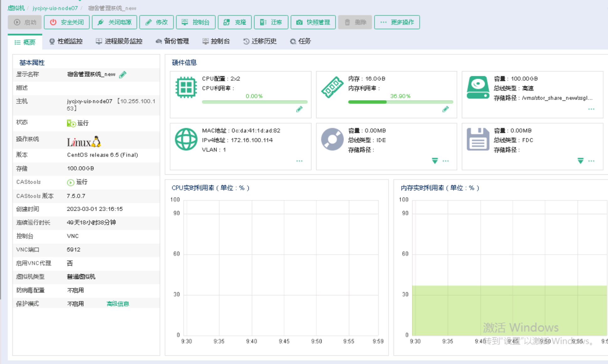The height and width of the screenshot is (364, 608).
Task: Open network card more options dots
Action: point(299,161)
